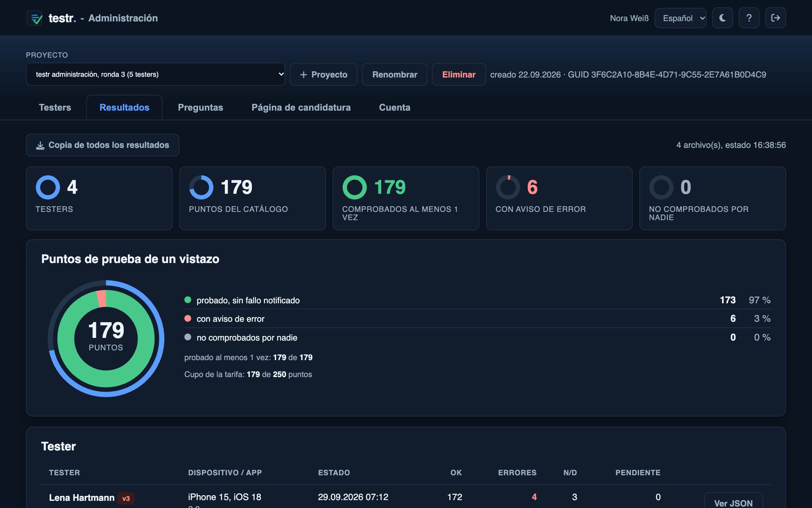
Task: Click the PENDIENTE column header
Action: [x=638, y=473]
